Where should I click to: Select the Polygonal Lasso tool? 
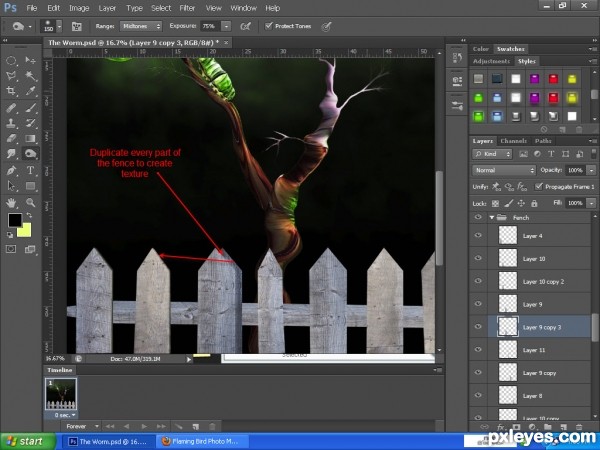(x=11, y=75)
